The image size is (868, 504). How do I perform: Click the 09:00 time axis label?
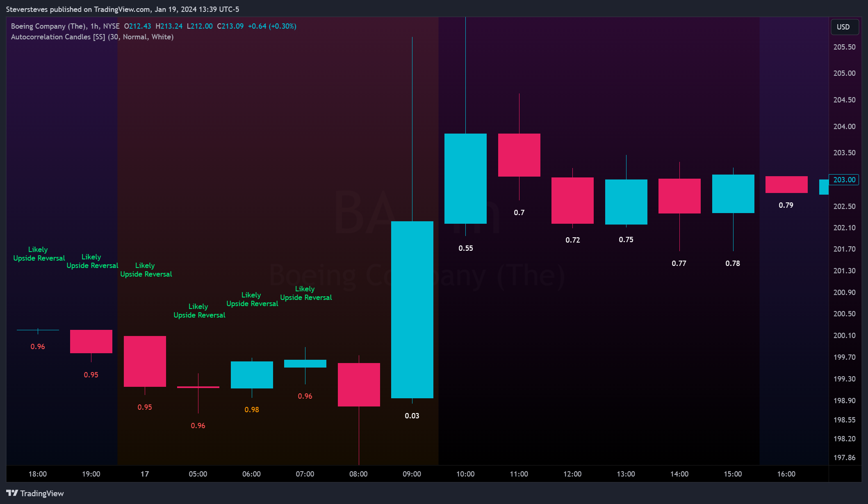tap(412, 474)
